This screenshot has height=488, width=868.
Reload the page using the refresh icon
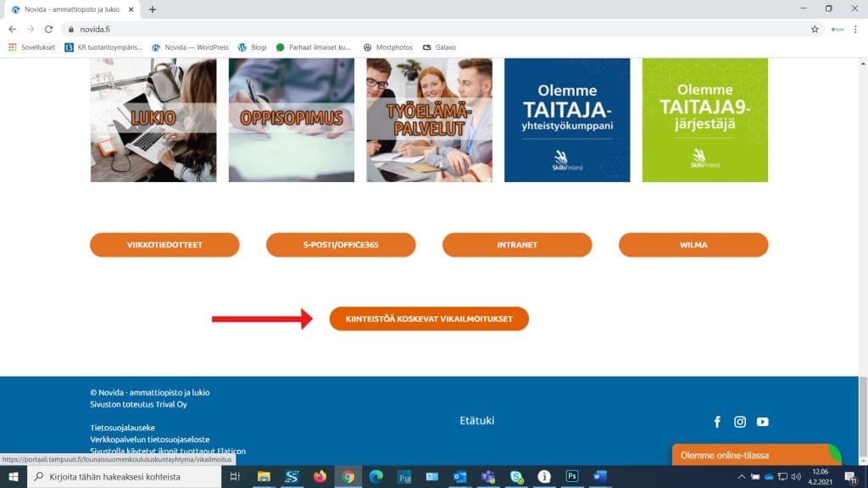[x=48, y=29]
